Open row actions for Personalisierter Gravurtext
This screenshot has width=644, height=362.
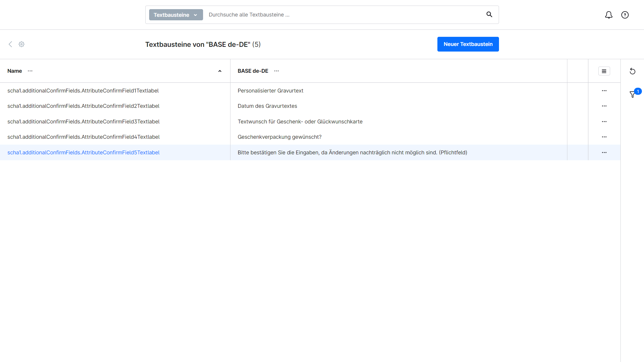point(604,91)
